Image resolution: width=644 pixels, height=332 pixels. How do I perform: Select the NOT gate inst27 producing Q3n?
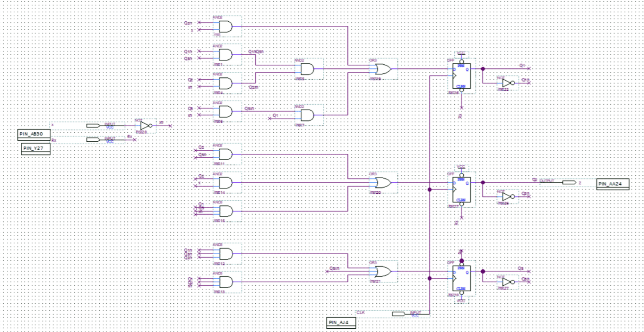[508, 282]
